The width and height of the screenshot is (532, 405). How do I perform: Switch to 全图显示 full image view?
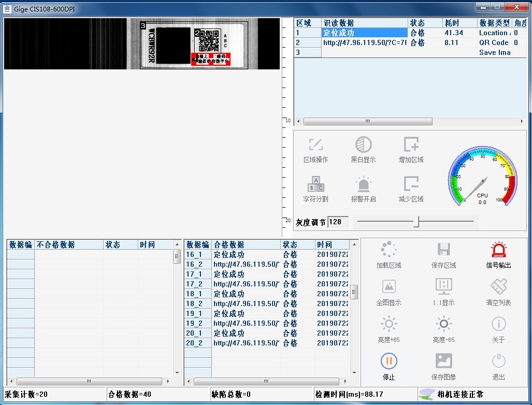click(389, 288)
